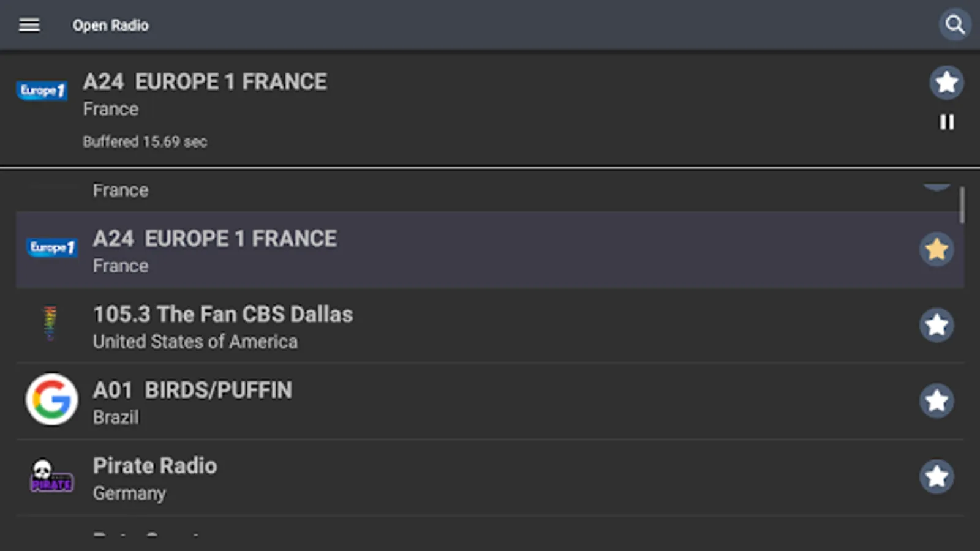Favorite 105.3 The Fan CBS Dallas

click(937, 325)
